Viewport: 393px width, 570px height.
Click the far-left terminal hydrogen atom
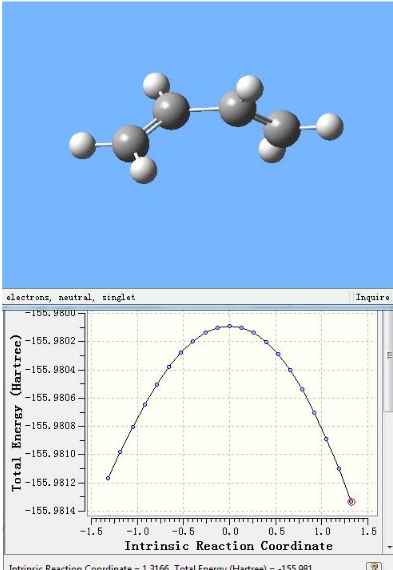[x=82, y=145]
